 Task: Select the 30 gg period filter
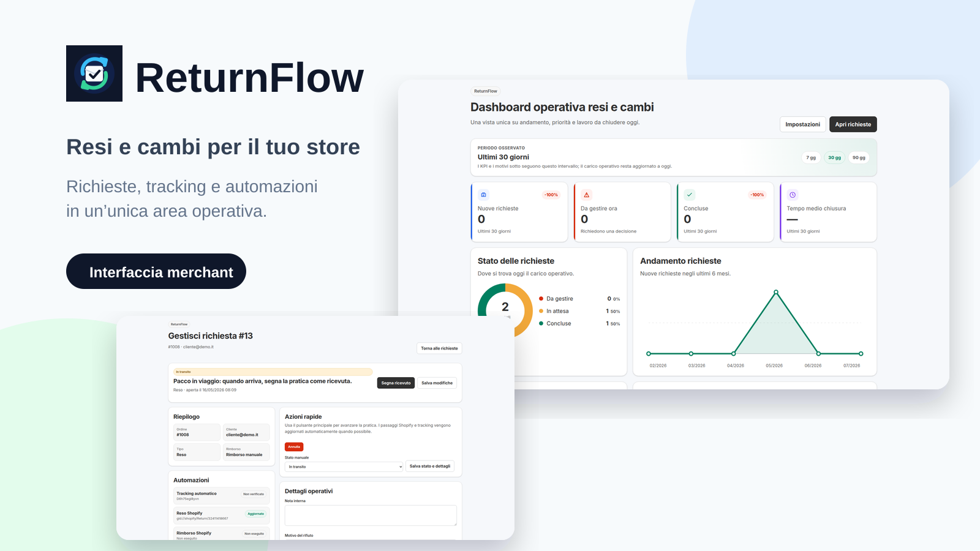(835, 157)
